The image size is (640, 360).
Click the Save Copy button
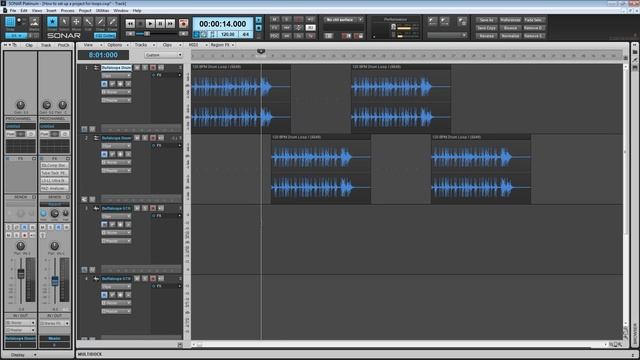click(x=486, y=28)
